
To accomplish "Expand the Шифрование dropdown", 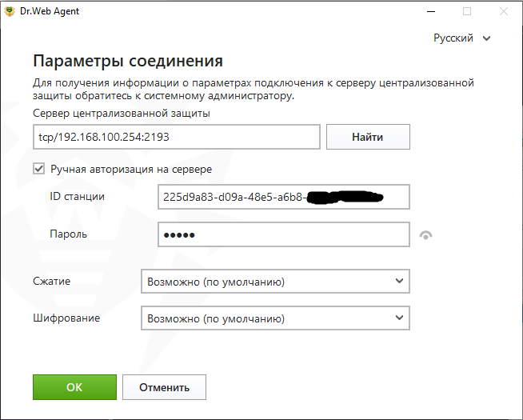I will click(x=275, y=318).
